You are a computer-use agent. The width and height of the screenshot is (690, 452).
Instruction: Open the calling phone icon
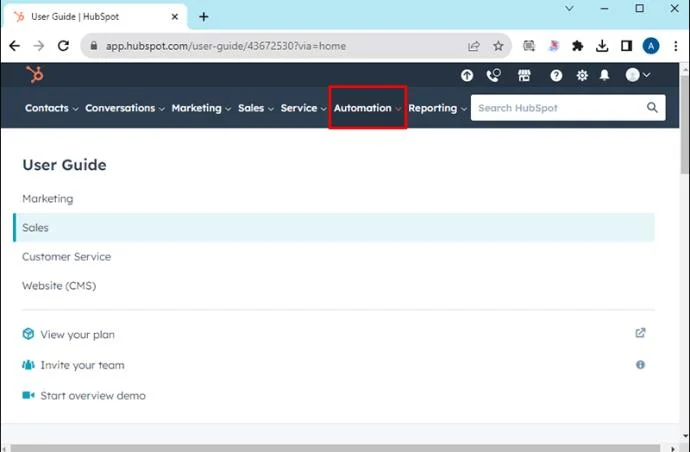493,75
